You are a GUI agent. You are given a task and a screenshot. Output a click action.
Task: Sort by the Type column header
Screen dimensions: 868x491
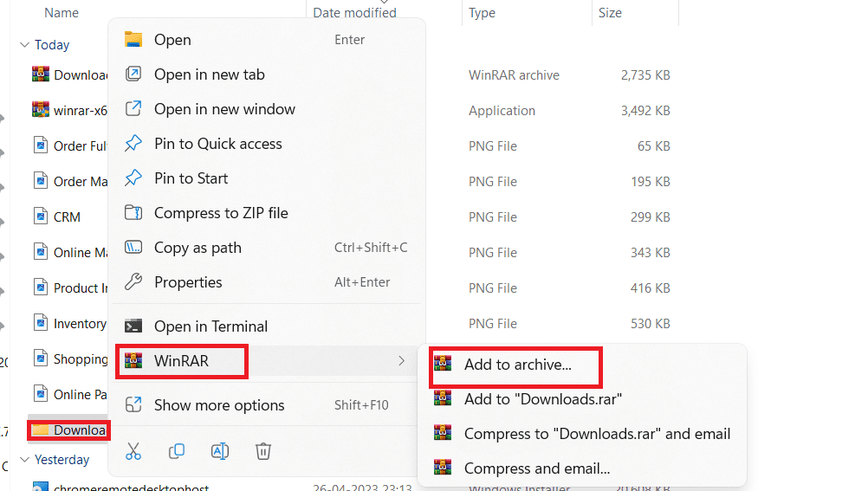[483, 13]
